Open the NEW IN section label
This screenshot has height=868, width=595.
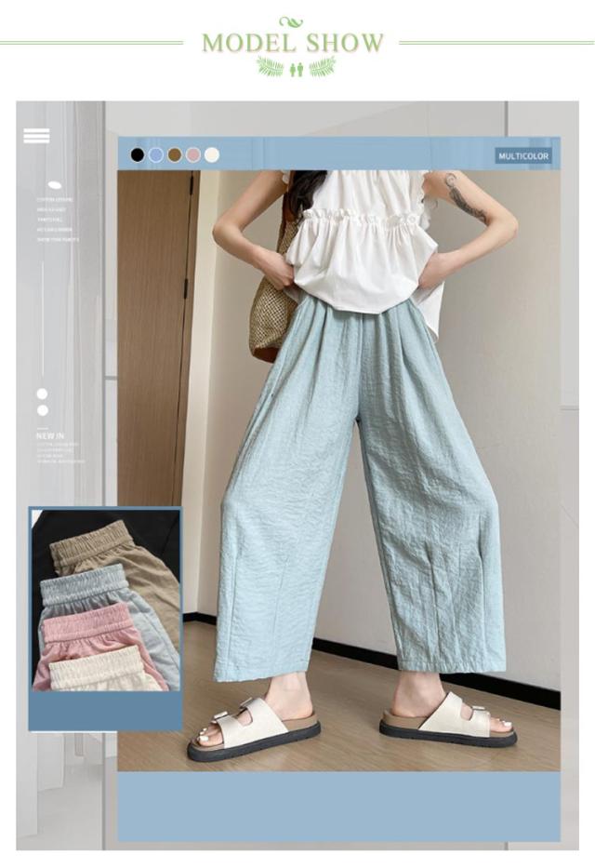tap(50, 435)
